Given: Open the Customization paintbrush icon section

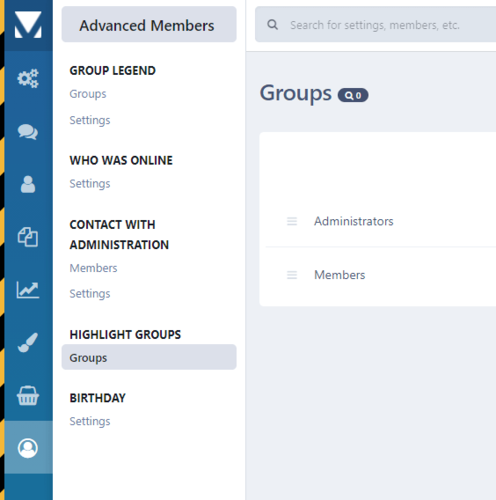Looking at the screenshot, I should [28, 342].
